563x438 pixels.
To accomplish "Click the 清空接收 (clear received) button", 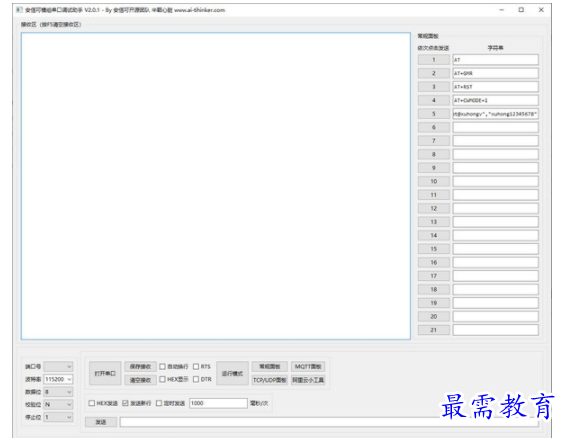I will tap(140, 380).
